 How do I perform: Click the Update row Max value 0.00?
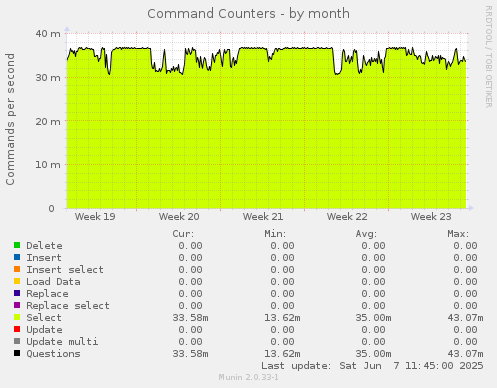[465, 330]
